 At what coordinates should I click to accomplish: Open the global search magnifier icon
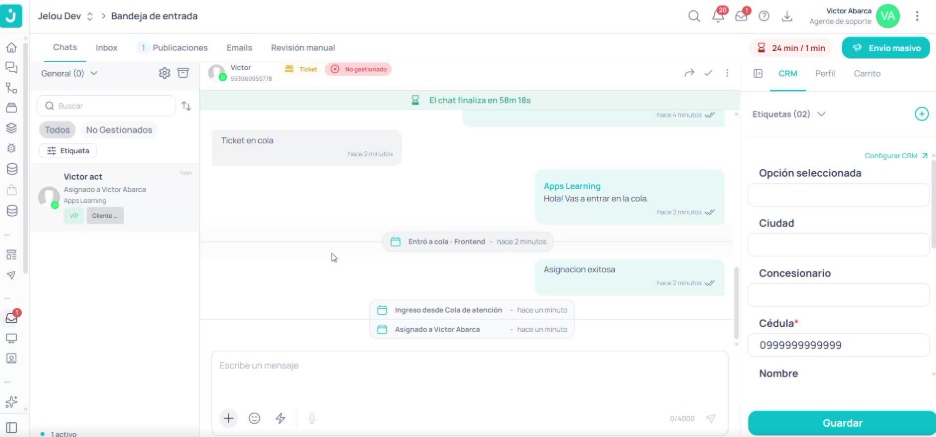[694, 16]
